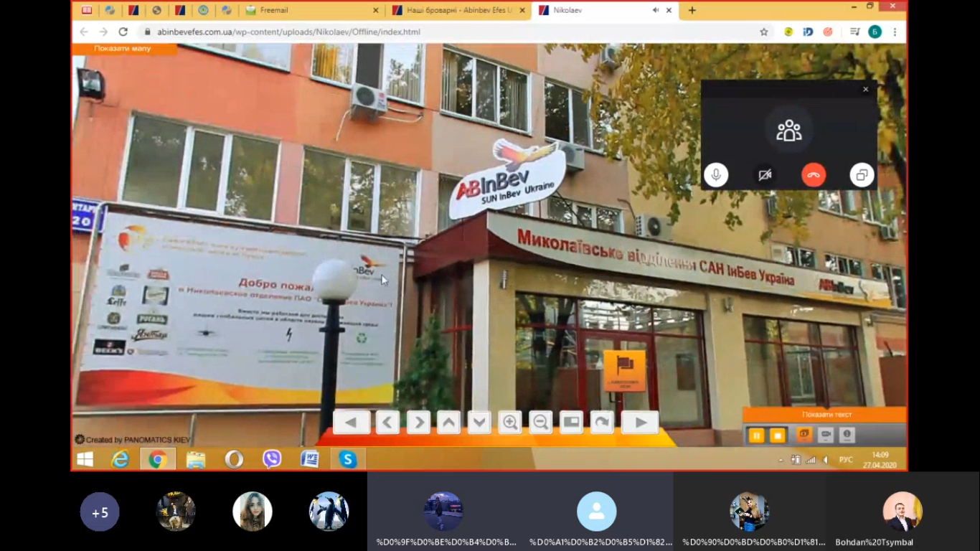
Task: Open Skype from the shared taskbar
Action: 348,459
